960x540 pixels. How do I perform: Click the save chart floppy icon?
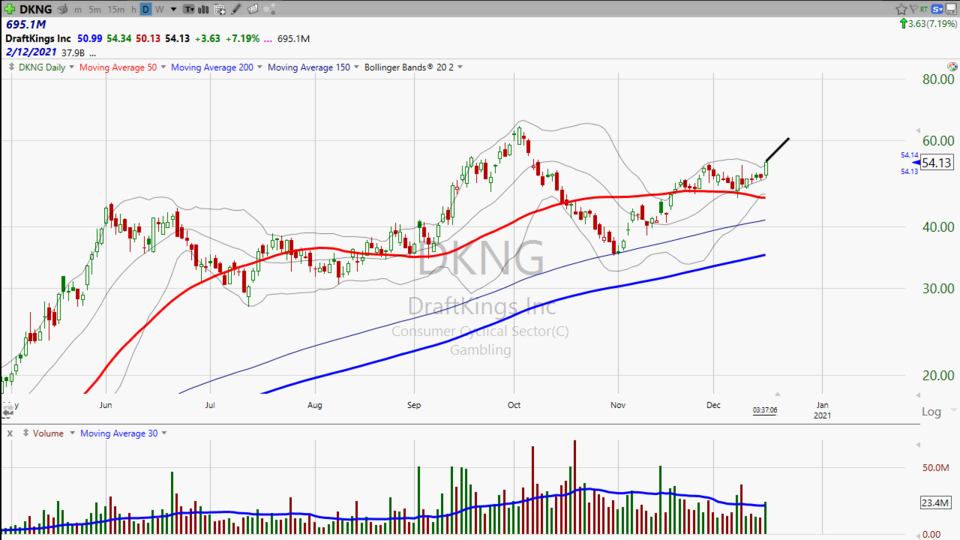coord(951,9)
